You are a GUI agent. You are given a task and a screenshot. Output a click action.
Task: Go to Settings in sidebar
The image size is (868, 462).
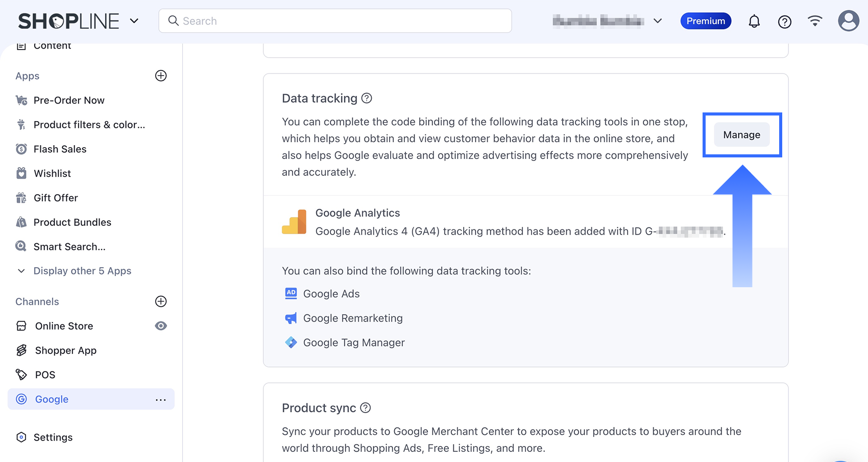53,437
